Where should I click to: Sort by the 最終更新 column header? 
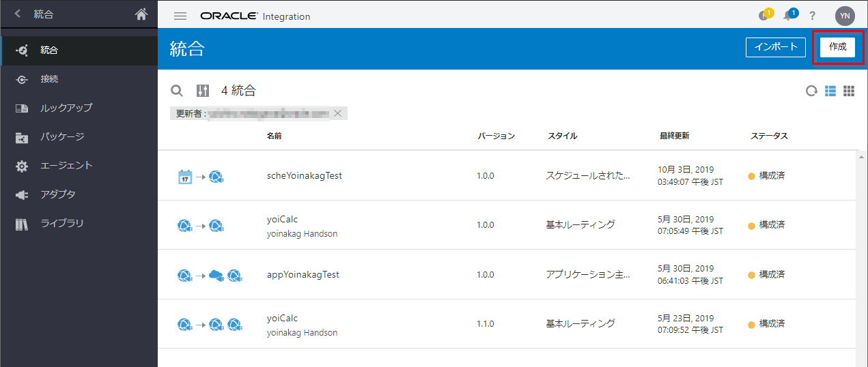click(x=674, y=136)
